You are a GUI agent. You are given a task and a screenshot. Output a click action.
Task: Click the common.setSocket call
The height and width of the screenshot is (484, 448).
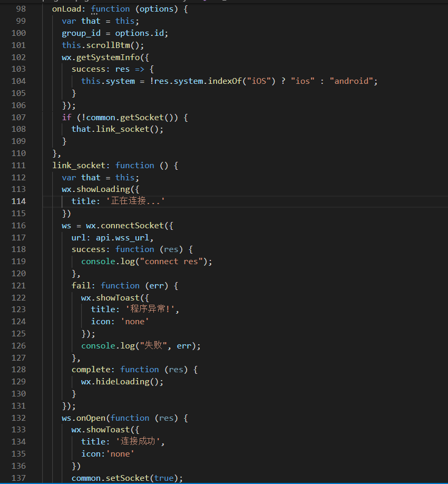[110, 478]
